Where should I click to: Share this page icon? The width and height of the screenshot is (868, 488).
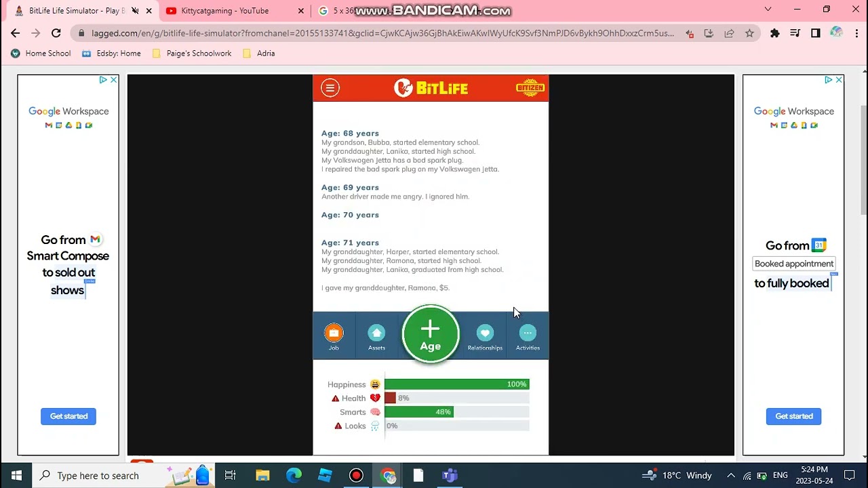pos(729,33)
